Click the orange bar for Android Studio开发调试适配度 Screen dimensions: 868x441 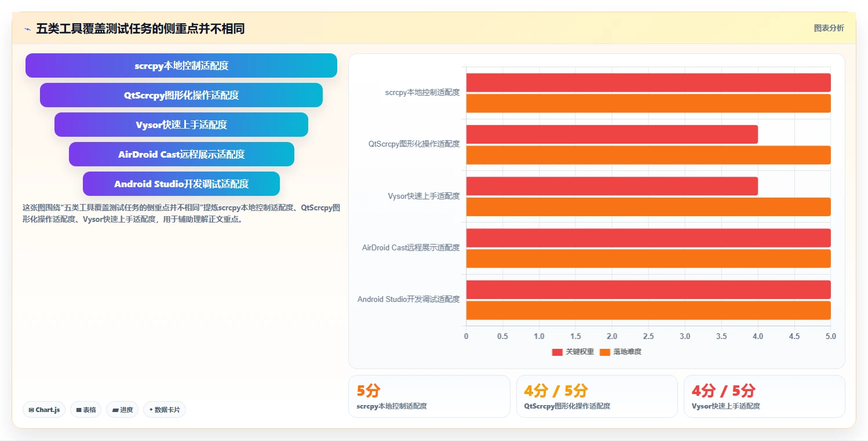(648, 310)
